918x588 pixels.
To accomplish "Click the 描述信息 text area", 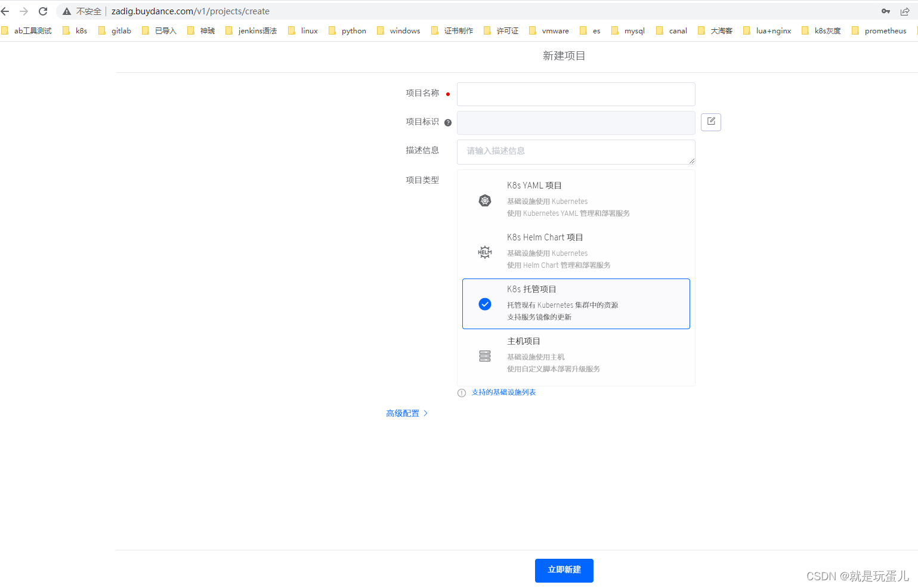I will pos(576,152).
